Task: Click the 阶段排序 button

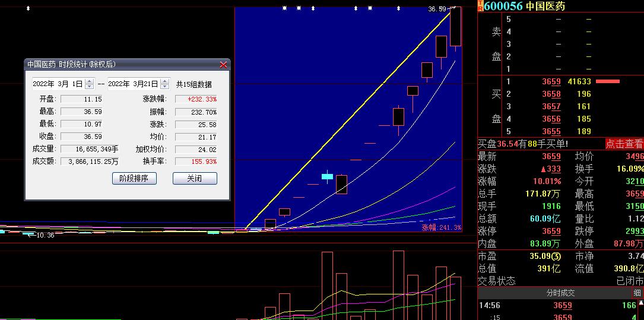Action: 134,178
